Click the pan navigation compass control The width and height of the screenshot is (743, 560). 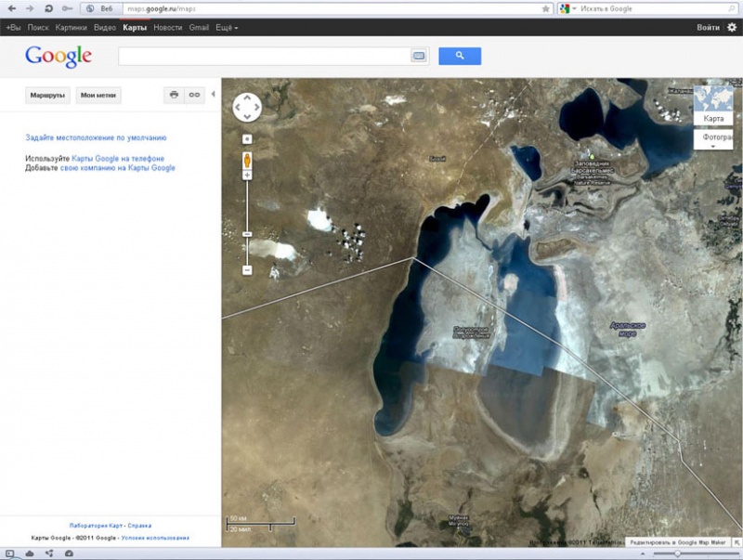(247, 107)
